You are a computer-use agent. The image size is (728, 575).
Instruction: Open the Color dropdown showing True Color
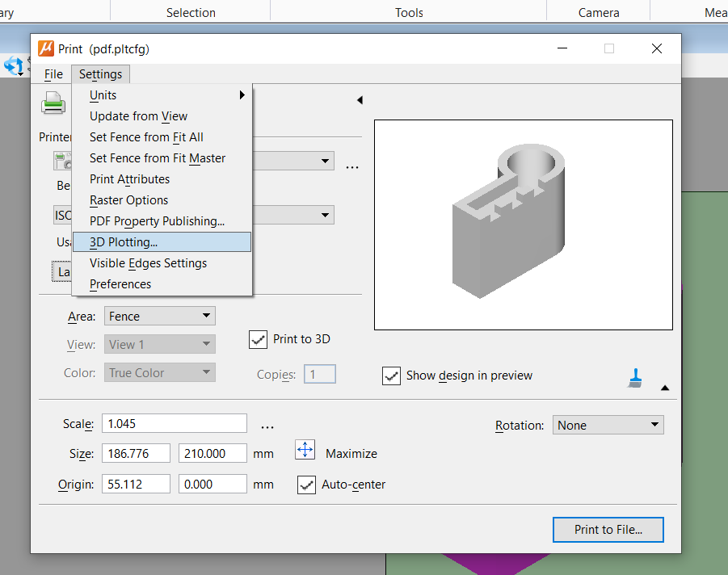[160, 372]
